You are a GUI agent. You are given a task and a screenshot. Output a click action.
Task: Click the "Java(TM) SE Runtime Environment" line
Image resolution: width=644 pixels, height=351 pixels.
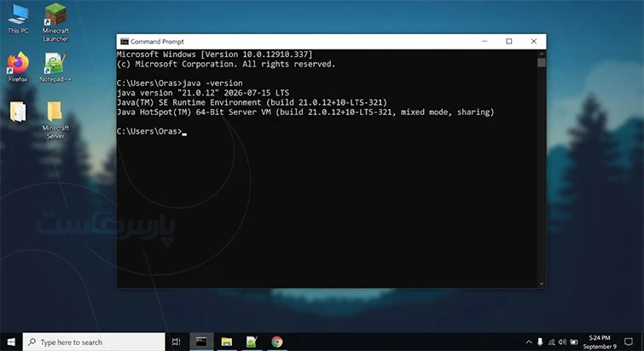coord(252,102)
